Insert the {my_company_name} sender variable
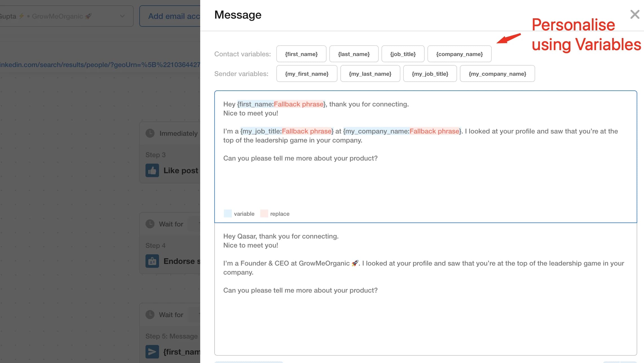 (x=497, y=74)
